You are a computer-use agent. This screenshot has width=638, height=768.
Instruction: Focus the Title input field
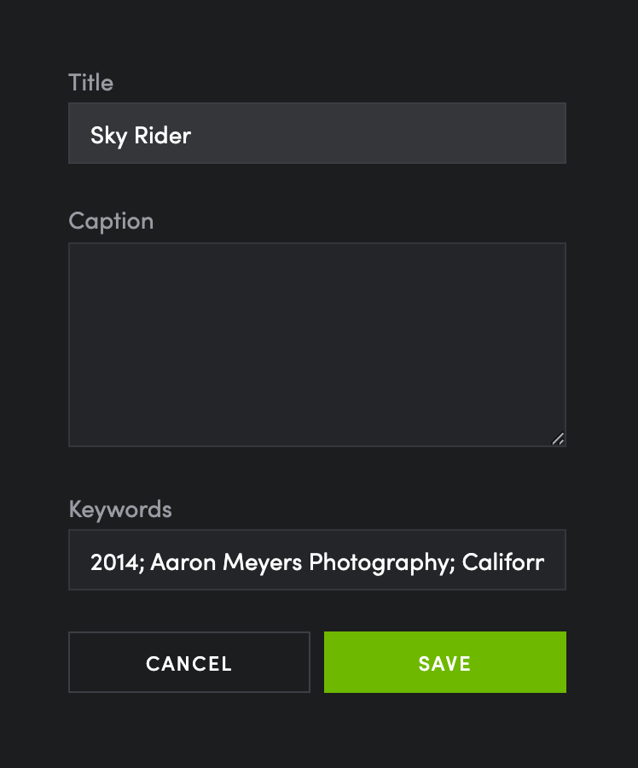click(x=317, y=133)
